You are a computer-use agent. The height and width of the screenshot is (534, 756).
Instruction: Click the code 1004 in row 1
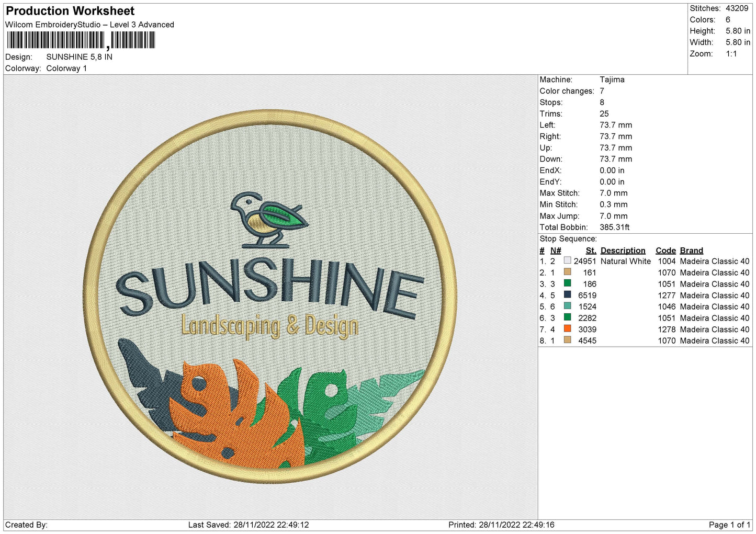(667, 262)
